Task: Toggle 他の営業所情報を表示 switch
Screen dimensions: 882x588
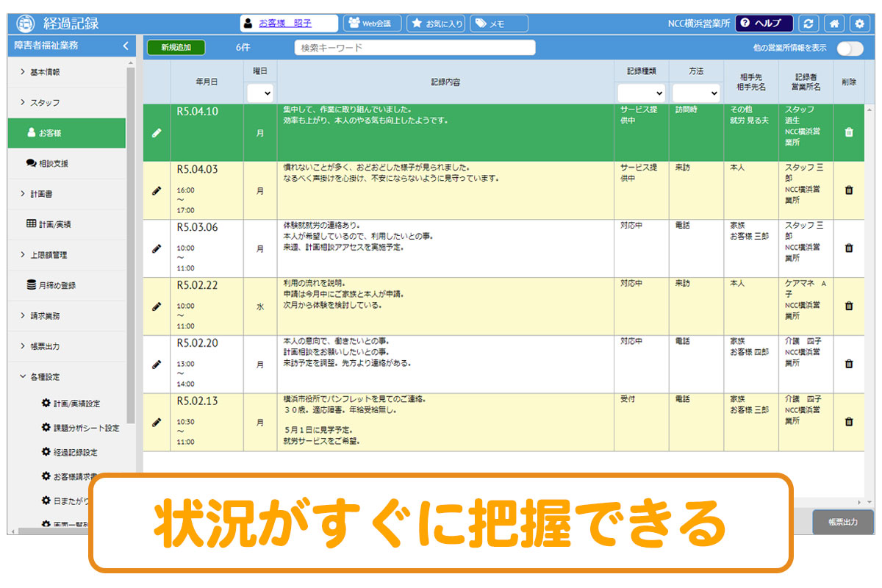Action: click(849, 49)
